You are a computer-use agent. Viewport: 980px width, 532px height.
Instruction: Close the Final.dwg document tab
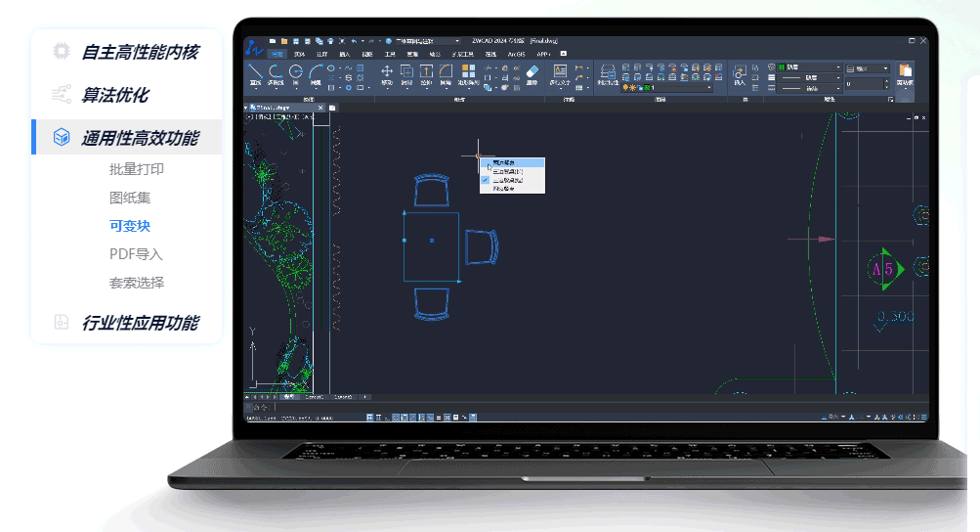click(320, 108)
